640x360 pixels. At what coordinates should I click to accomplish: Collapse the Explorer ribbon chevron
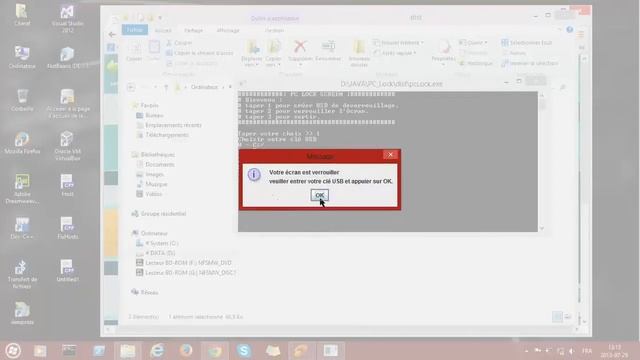[560, 29]
